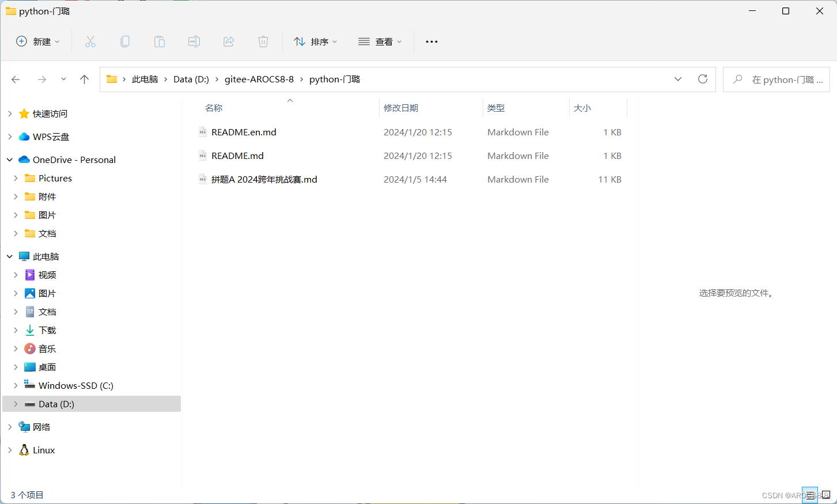Viewport: 837px width, 504px height.
Task: Select the Rename icon in the toolbar
Action: point(194,41)
